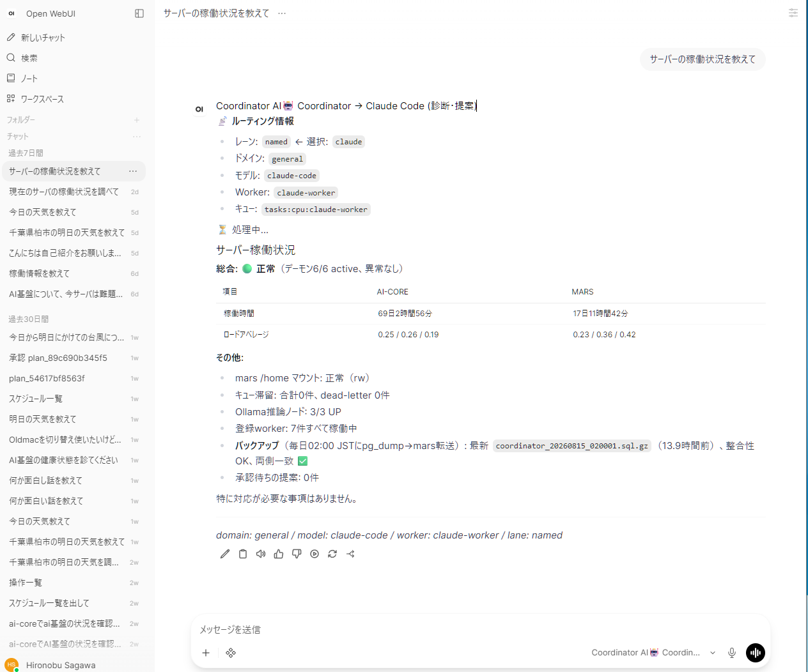Image resolution: width=808 pixels, height=672 pixels.
Task: Collapse the チャット section header
Action: (18, 137)
